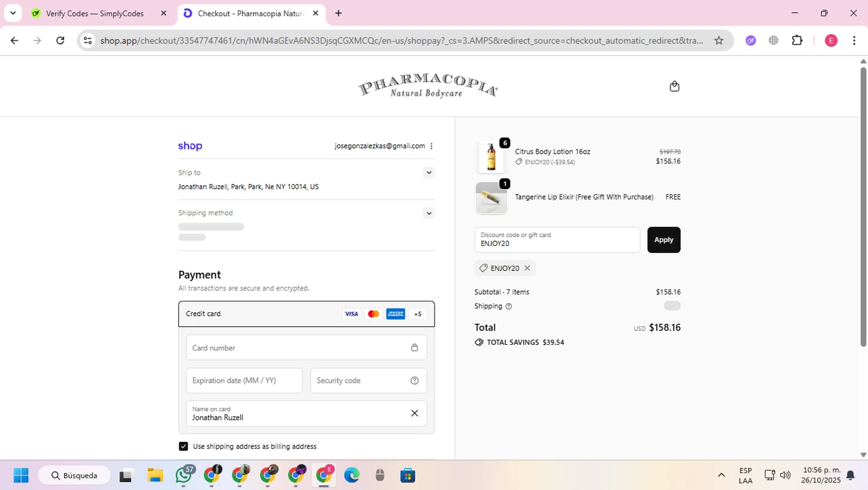Select the Checkout - Pharmacopia tab
868x490 pixels.
251,13
